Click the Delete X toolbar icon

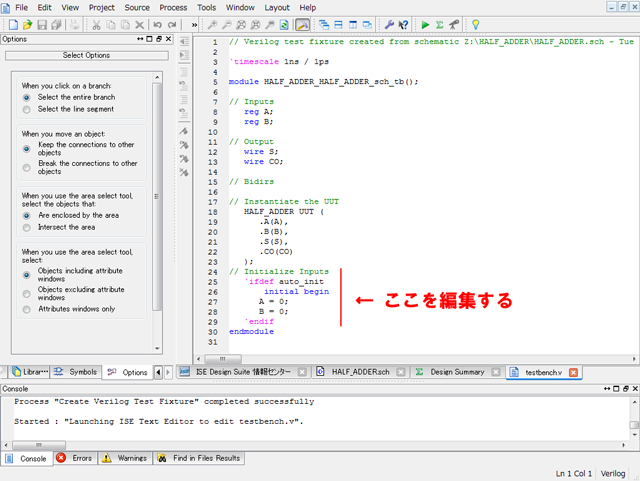pyautogui.click(x=139, y=25)
